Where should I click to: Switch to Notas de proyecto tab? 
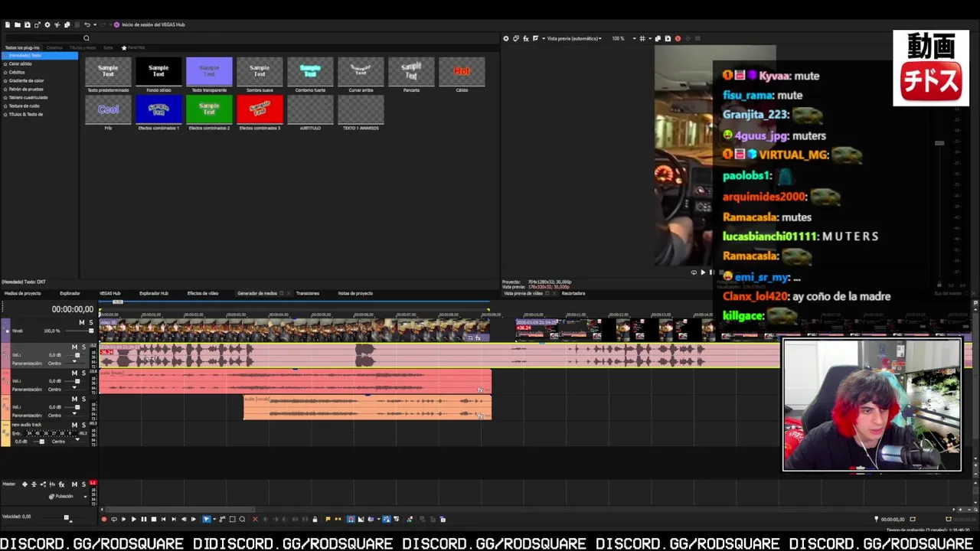pos(356,293)
